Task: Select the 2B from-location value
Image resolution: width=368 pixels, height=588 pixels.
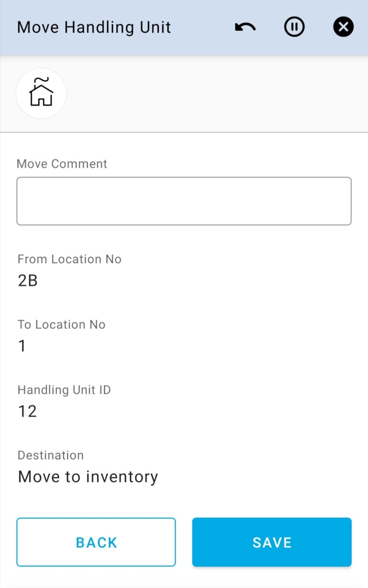Action: pyautogui.click(x=28, y=281)
